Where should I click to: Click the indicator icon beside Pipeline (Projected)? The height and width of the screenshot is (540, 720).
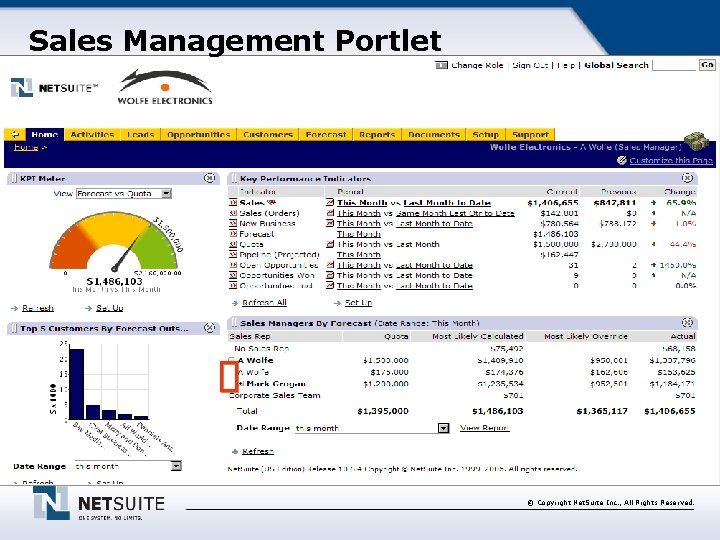(x=233, y=254)
